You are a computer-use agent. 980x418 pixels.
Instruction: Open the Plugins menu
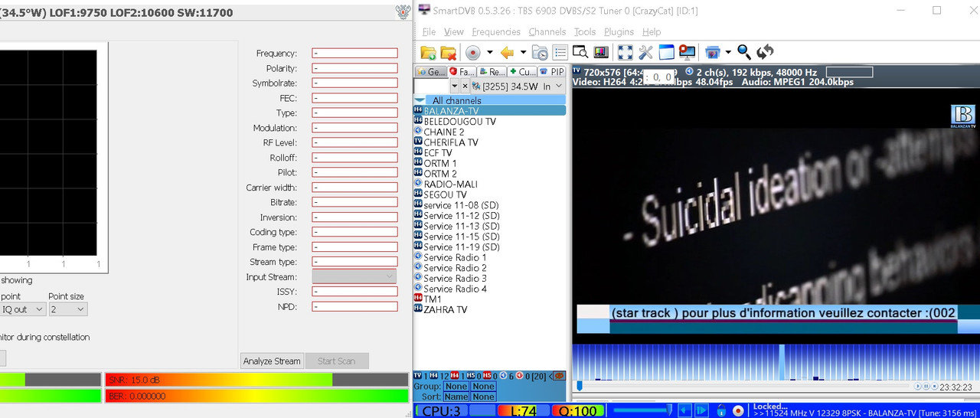coord(619,31)
